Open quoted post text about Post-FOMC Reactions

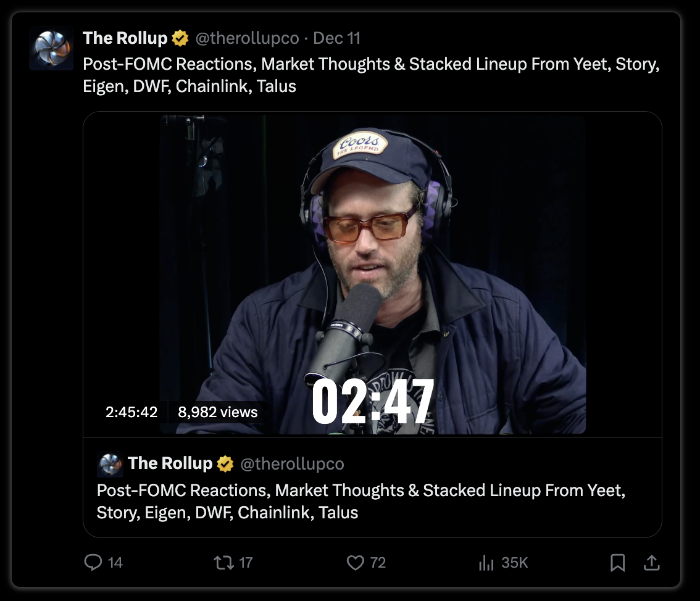pyautogui.click(x=361, y=502)
